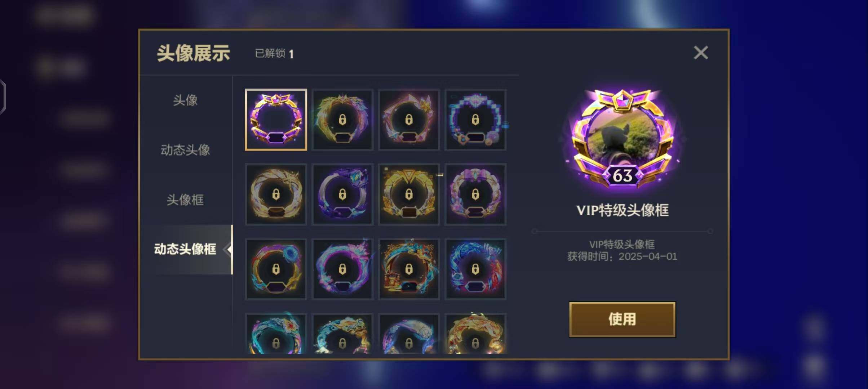Choose the locked white-gold laurel frame
Viewport: 868px width, 389px height.
[x=276, y=194]
